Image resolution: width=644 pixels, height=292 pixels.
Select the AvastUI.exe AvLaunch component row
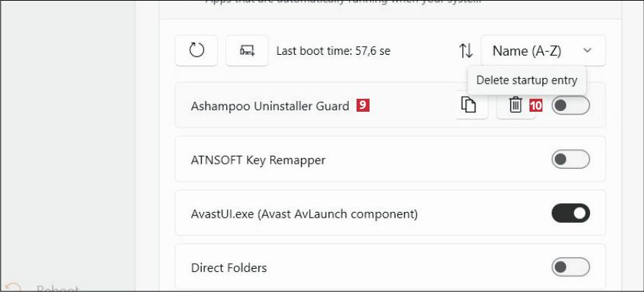[x=304, y=214]
